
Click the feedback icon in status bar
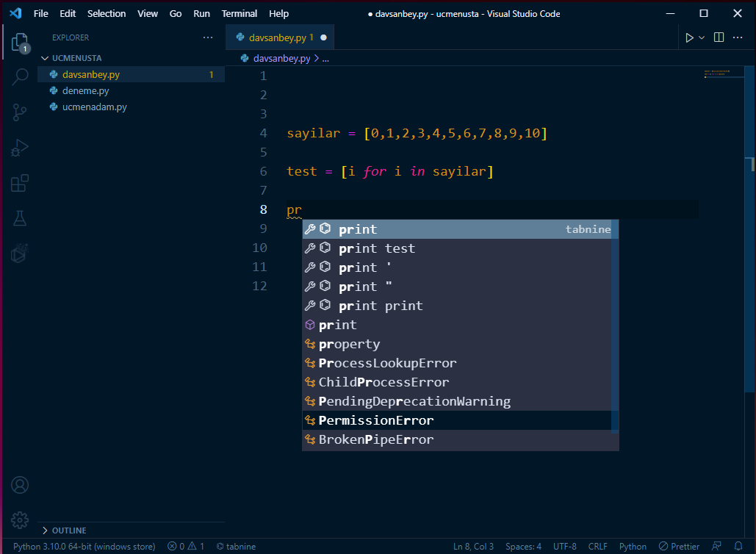[716, 547]
